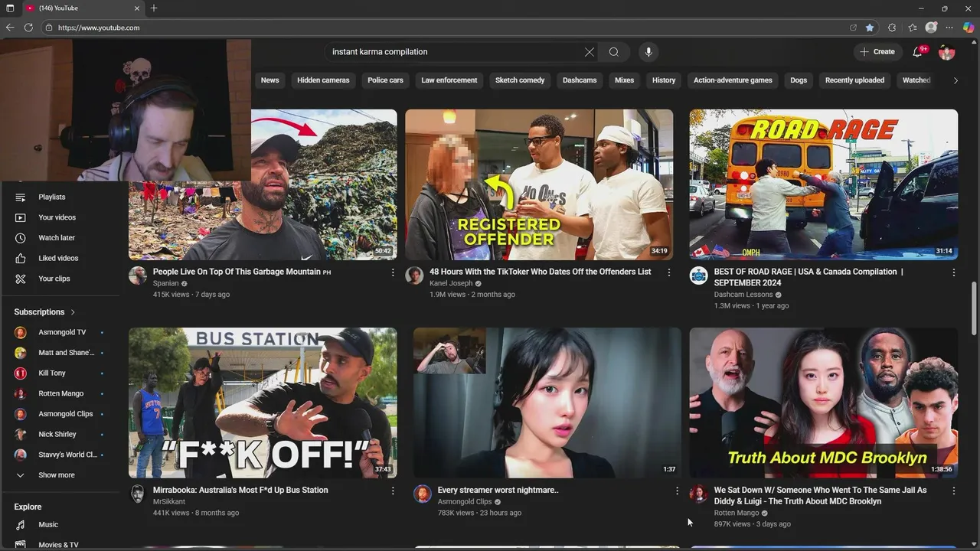Select the Sketch comedy filter chip
Viewport: 980px width, 551px height.
click(520, 80)
